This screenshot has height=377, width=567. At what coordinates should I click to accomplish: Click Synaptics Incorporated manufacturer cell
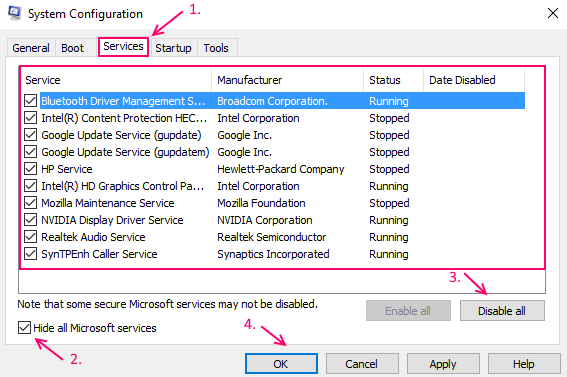pyautogui.click(x=273, y=254)
